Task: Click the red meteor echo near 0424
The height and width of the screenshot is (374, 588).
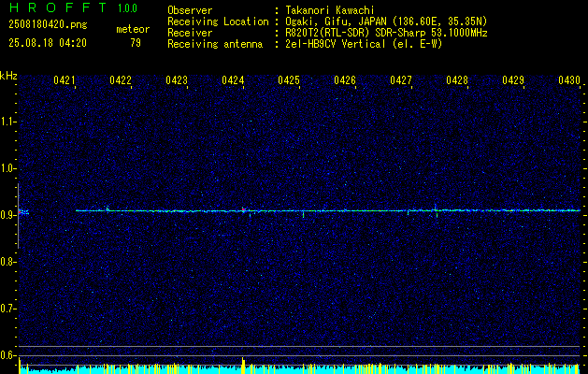Action: point(243,209)
